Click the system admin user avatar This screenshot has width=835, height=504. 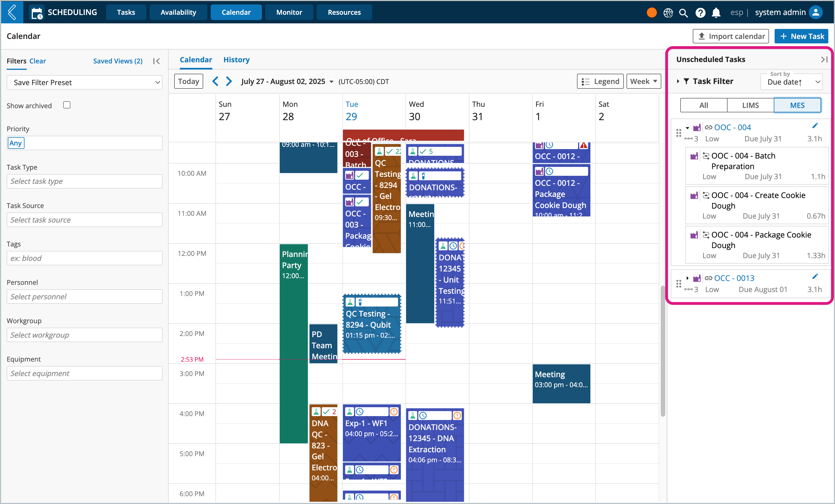tap(816, 12)
